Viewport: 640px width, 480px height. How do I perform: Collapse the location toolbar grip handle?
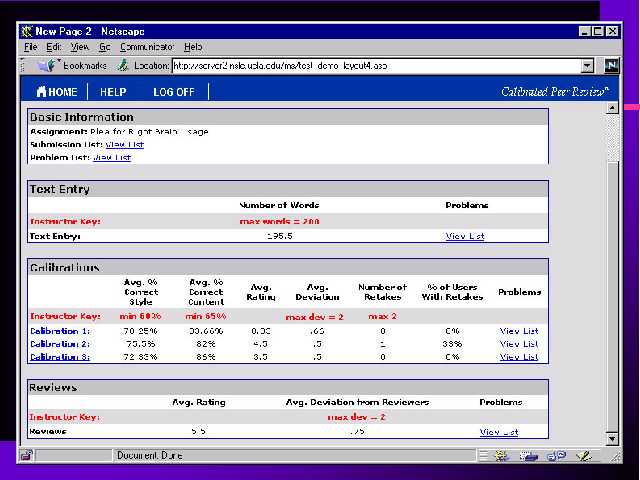[x=22, y=65]
